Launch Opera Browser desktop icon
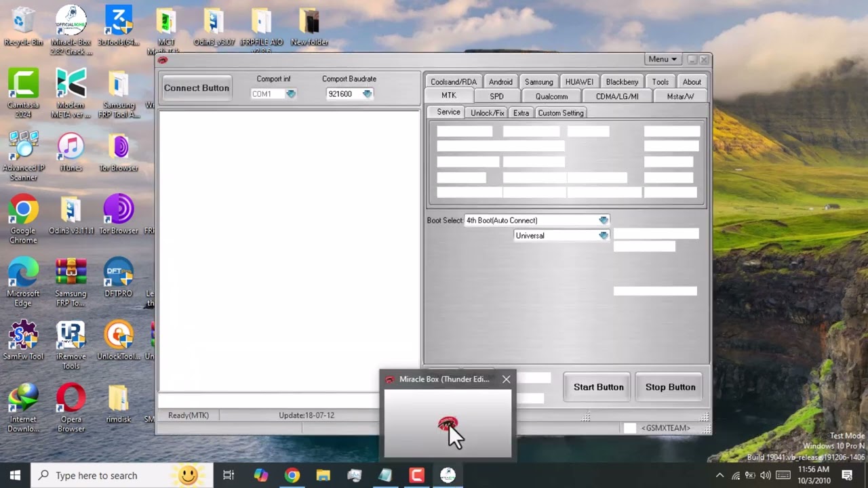The height and width of the screenshot is (488, 868). [71, 407]
